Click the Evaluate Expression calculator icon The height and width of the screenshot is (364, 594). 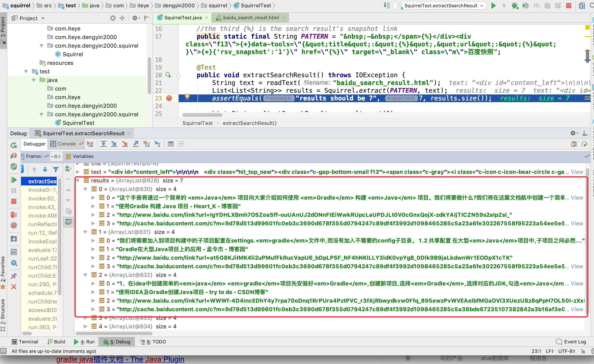pyautogui.click(x=171, y=144)
